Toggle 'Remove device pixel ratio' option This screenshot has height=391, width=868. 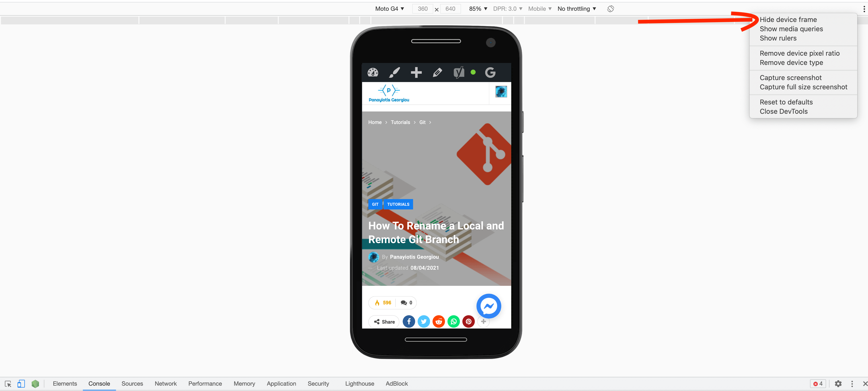[799, 53]
